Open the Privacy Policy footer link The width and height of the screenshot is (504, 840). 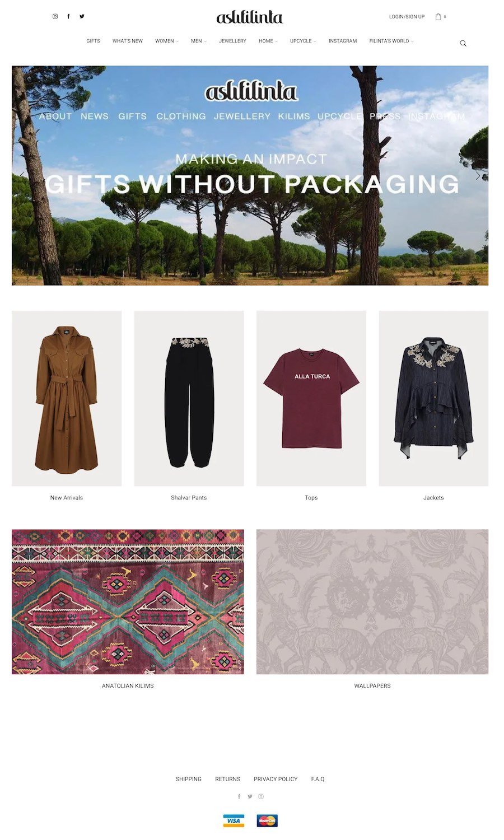[276, 779]
